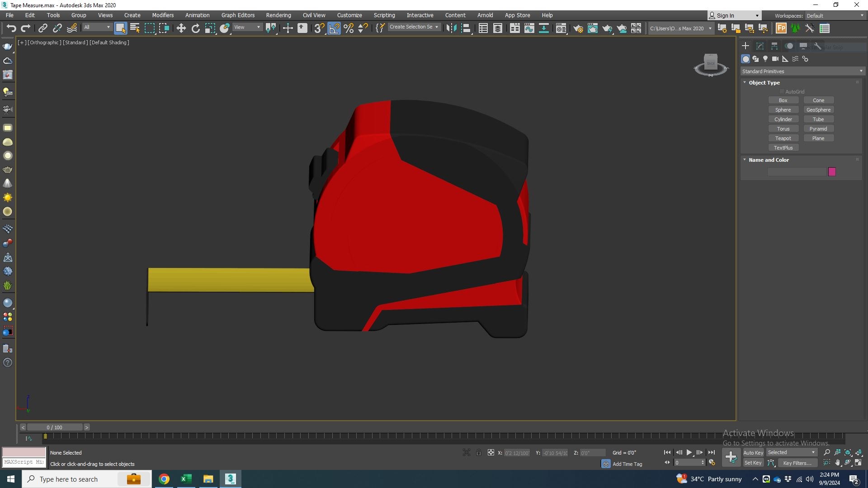
Task: Show Shapes category in Create panel
Action: [x=755, y=59]
